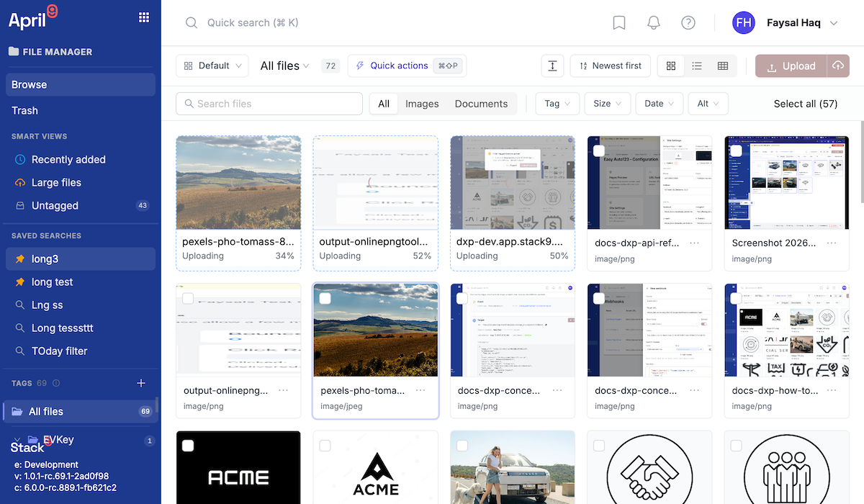Select the Images filter tab
864x504 pixels.
pyautogui.click(x=422, y=104)
